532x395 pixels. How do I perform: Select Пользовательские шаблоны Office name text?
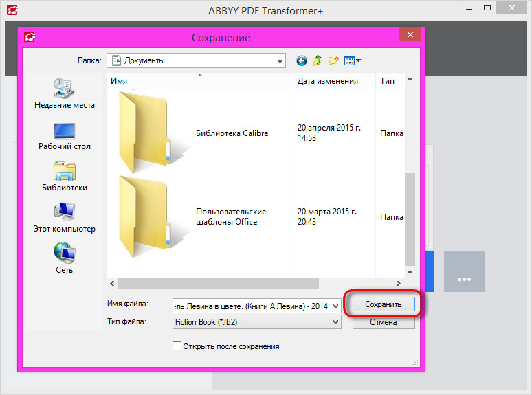point(231,216)
